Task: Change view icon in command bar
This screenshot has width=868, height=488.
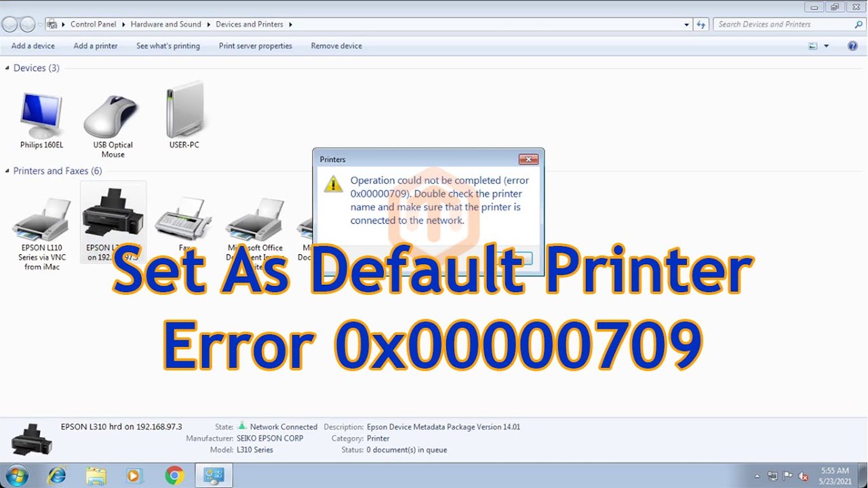Action: click(813, 46)
